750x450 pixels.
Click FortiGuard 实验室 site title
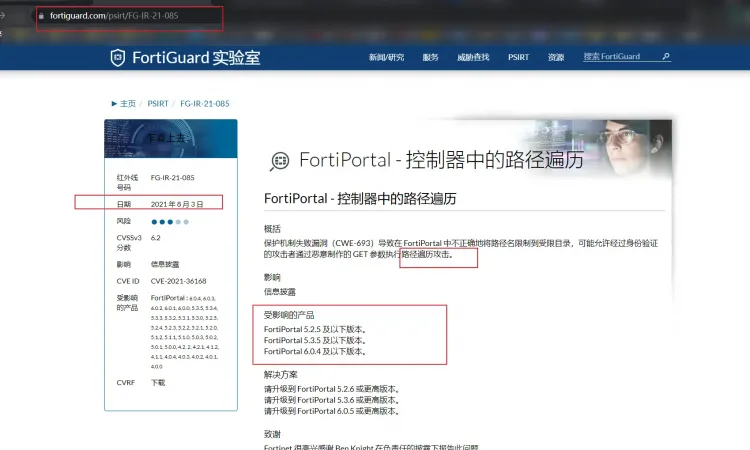(196, 58)
